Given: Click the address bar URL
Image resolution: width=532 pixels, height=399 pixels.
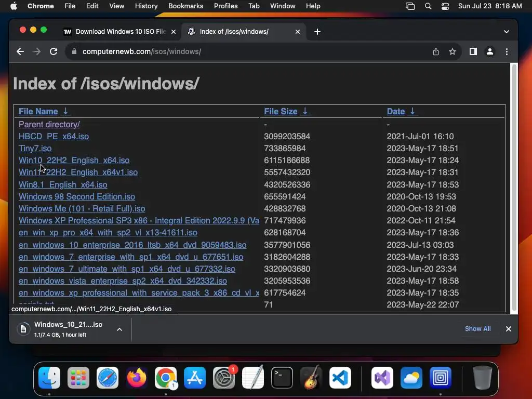Looking at the screenshot, I should (x=142, y=51).
